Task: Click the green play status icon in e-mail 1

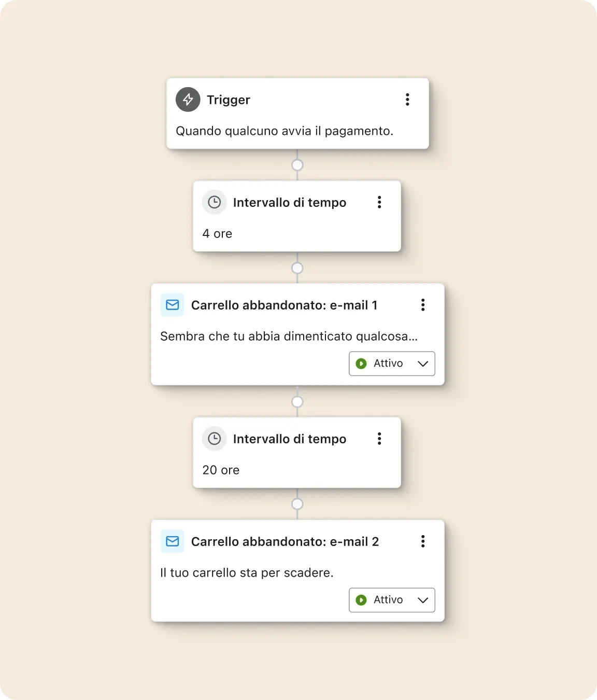Action: 362,363
